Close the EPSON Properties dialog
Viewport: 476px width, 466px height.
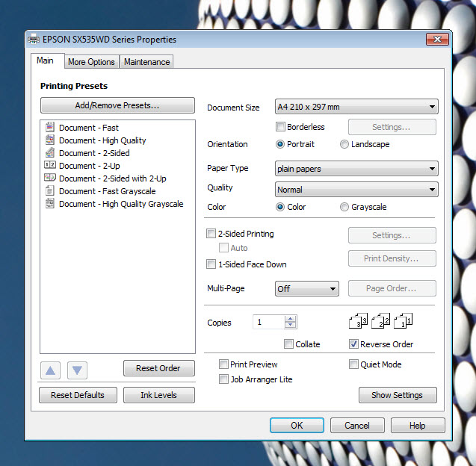(437, 39)
